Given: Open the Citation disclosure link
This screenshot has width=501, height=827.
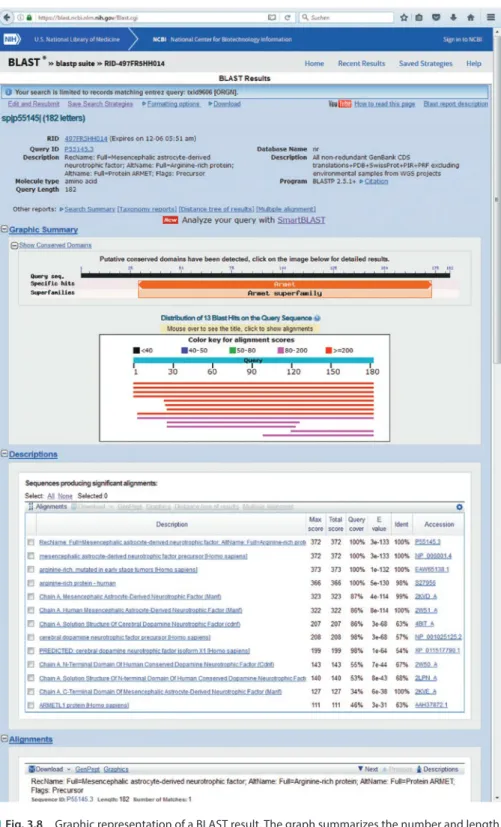Looking at the screenshot, I should tap(373, 181).
